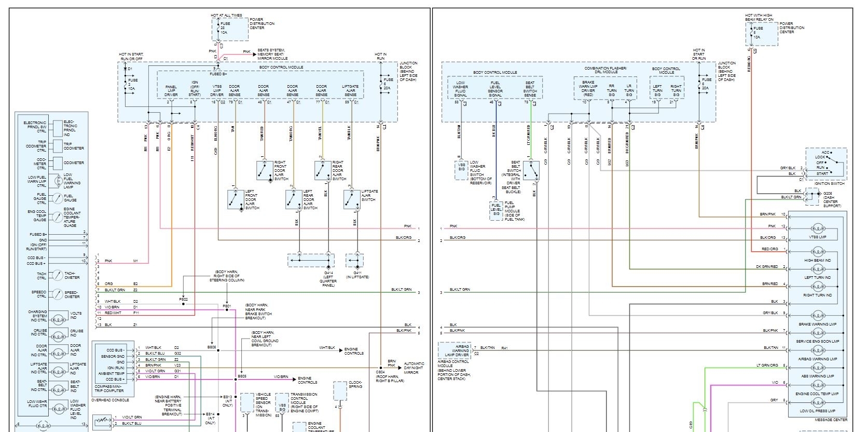The image size is (868, 432).
Task: Select the TRANSMISSION CONTROL MODULE label
Action: [305, 402]
